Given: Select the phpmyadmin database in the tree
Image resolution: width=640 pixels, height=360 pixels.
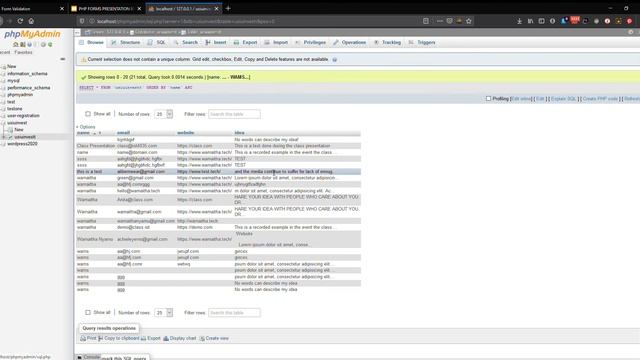Looking at the screenshot, I should tap(20, 95).
